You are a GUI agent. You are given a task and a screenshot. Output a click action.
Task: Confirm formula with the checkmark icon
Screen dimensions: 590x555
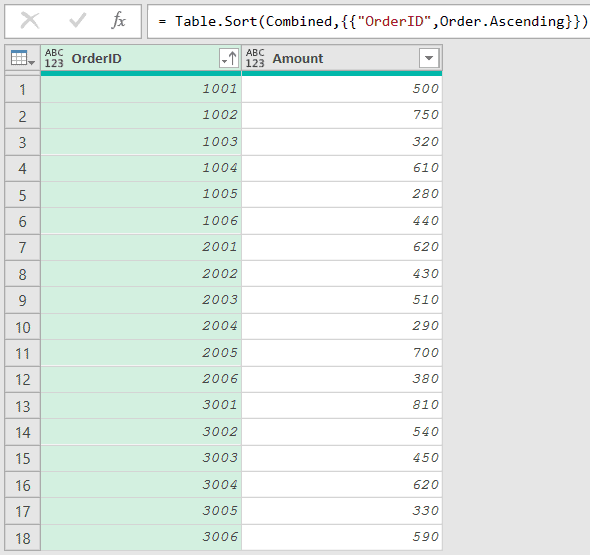coord(78,20)
